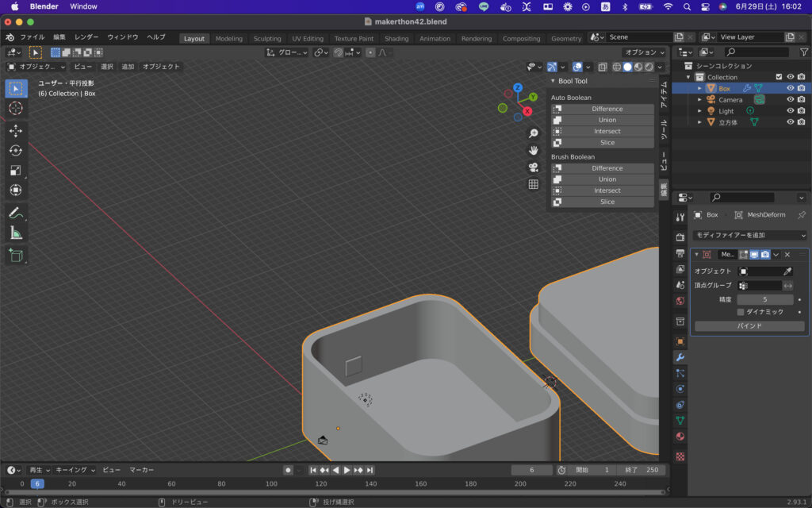Viewport: 812px width, 508px height.
Task: Select the Add Cube tool
Action: pos(16,256)
